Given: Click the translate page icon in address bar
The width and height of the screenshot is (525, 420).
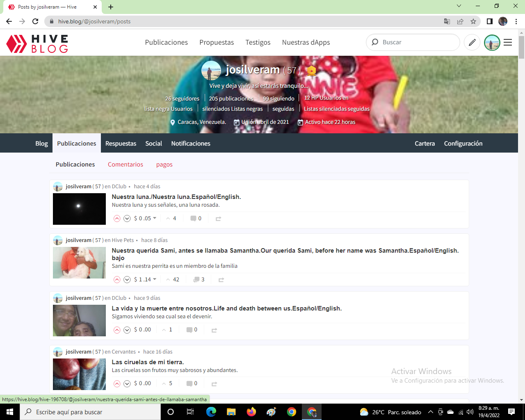Looking at the screenshot, I should click(447, 21).
